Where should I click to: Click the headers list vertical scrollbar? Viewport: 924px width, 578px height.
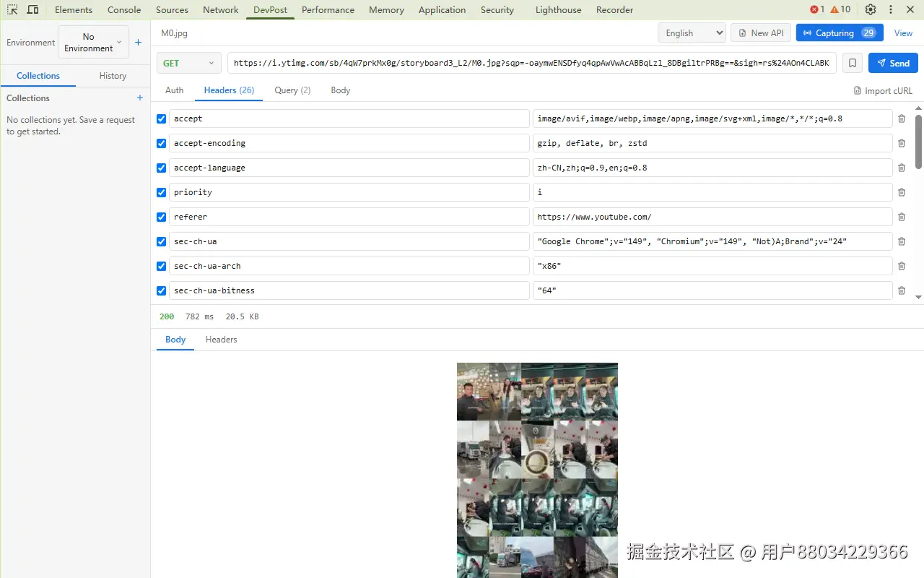(x=918, y=141)
